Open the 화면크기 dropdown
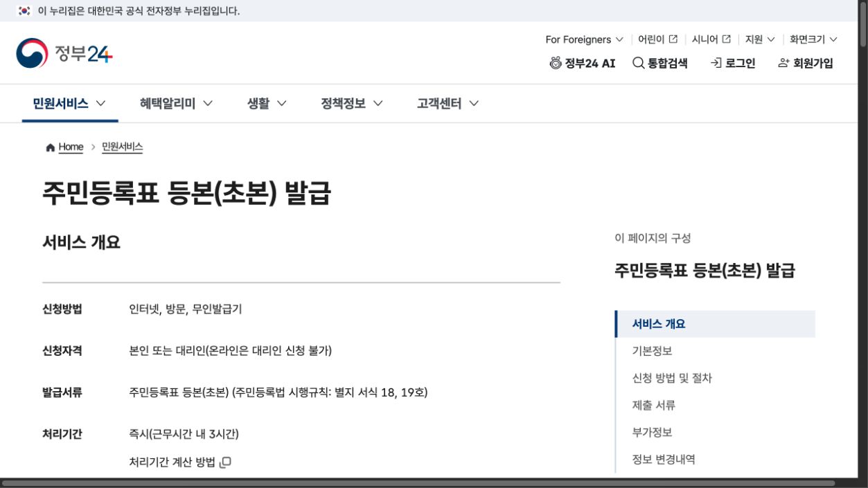The image size is (868, 488). pos(813,39)
